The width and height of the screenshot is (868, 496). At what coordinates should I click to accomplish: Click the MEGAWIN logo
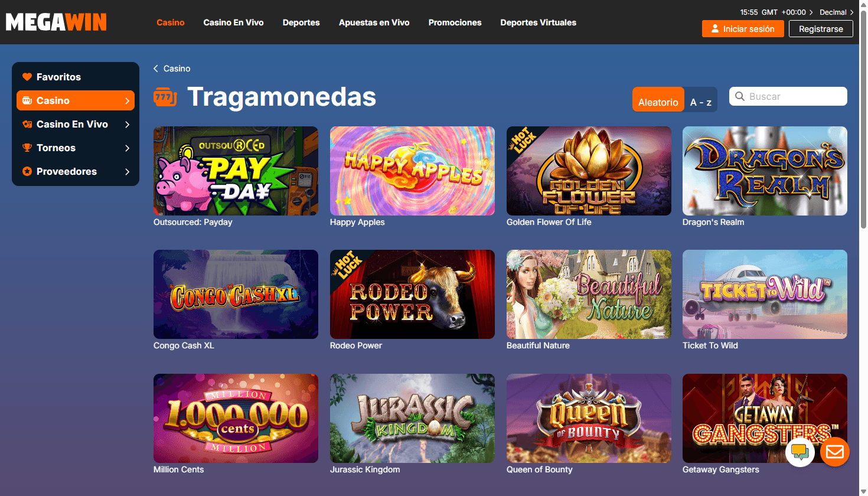(x=56, y=22)
